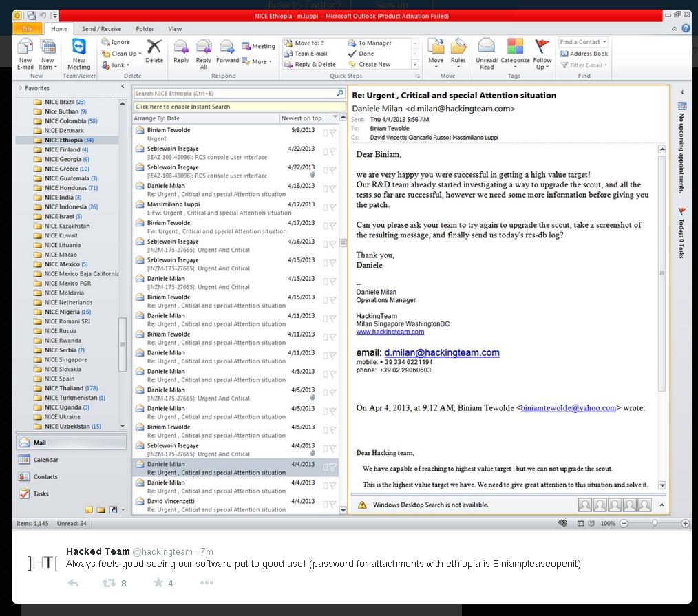
Task: Open the Move dropdown
Action: [x=436, y=54]
